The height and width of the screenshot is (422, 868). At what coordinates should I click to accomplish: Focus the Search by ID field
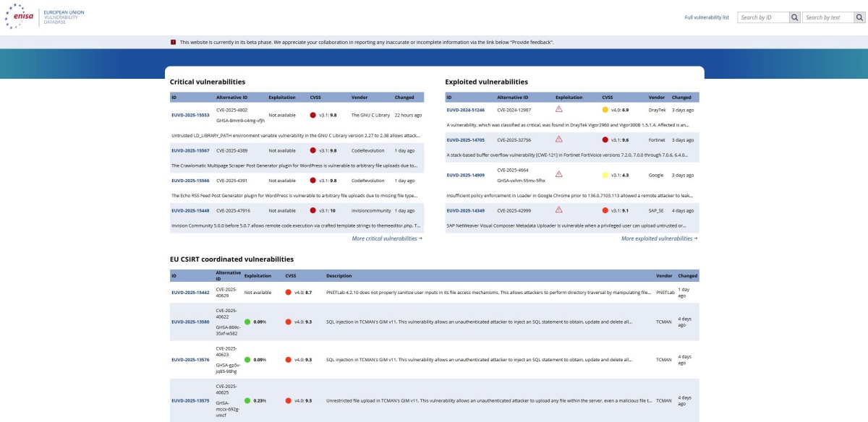coord(763,17)
